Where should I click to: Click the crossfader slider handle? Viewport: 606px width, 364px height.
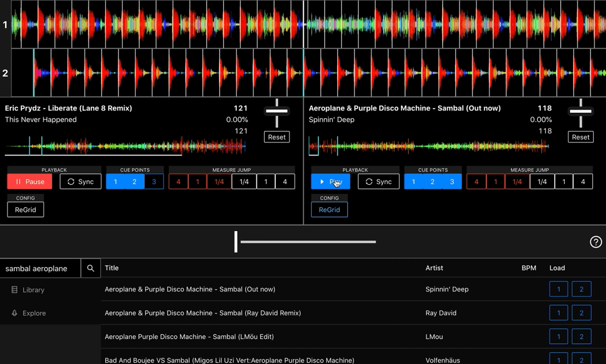pyautogui.click(x=236, y=242)
